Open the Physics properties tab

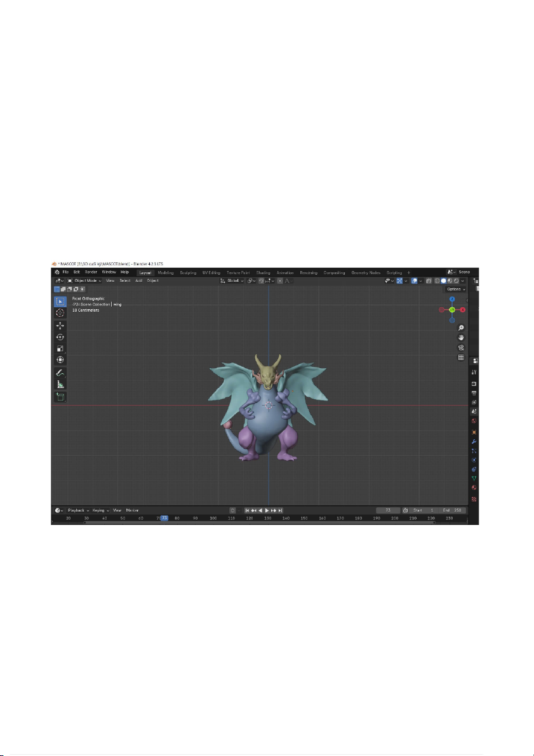[474, 460]
